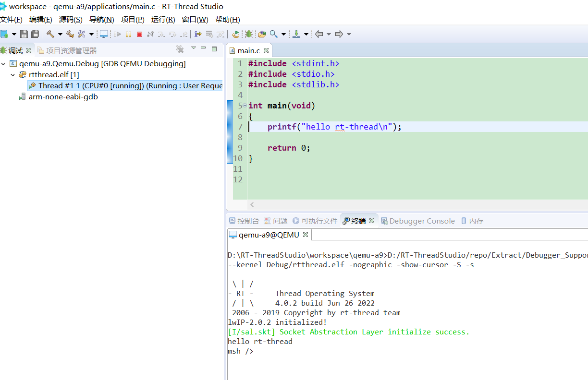This screenshot has width=588, height=380.
Task: Click the editor horizontal scrollbar left arrow
Action: coord(252,205)
